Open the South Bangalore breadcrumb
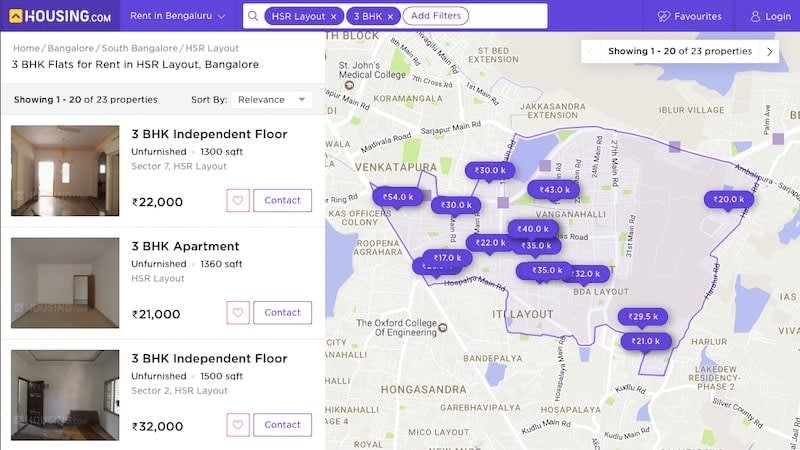This screenshot has width=800, height=450. tap(139, 48)
